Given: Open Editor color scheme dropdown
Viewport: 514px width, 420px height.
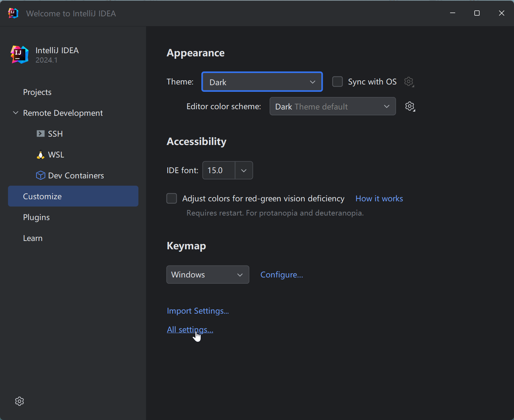Looking at the screenshot, I should pos(333,106).
